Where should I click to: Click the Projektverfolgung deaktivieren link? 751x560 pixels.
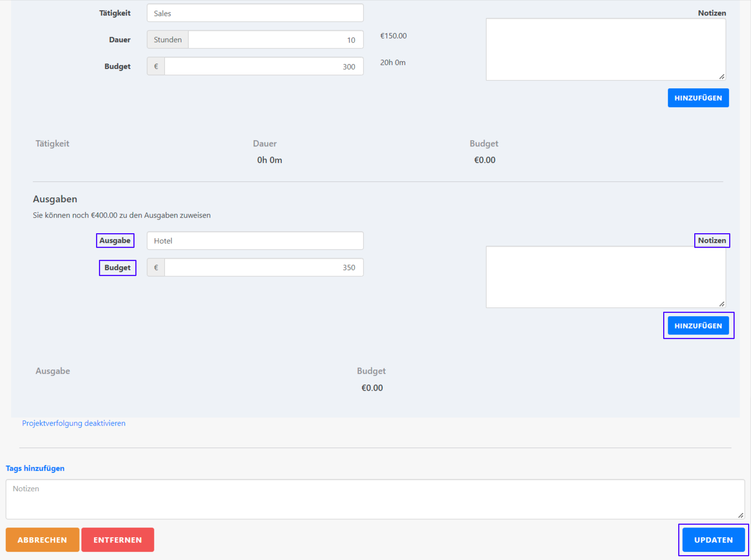pos(74,423)
